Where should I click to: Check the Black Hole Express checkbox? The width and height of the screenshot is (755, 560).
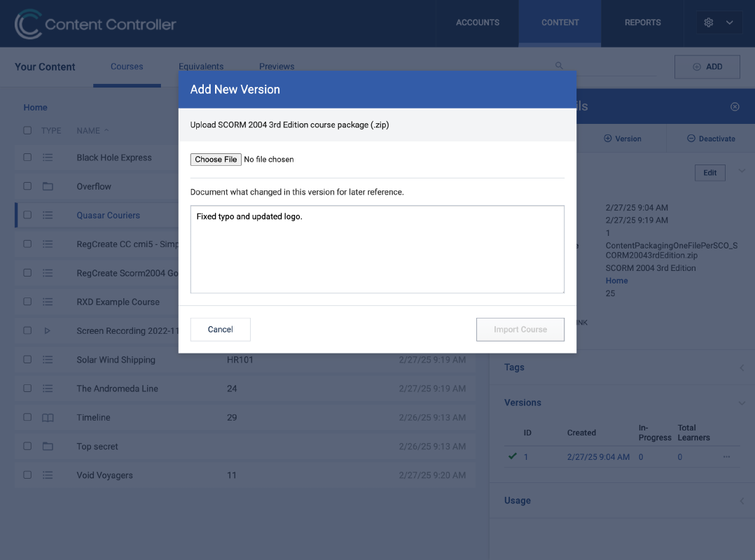27,157
